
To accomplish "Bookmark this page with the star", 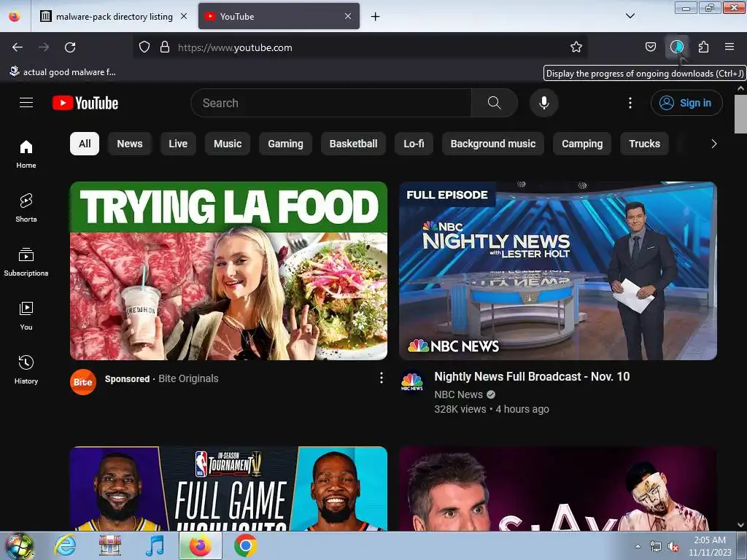I will 576,47.
